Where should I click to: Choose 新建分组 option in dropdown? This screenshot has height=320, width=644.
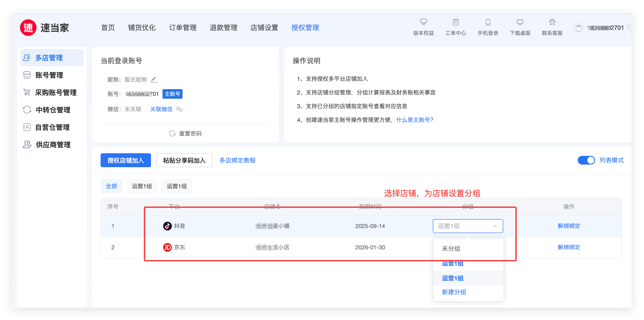(x=454, y=292)
